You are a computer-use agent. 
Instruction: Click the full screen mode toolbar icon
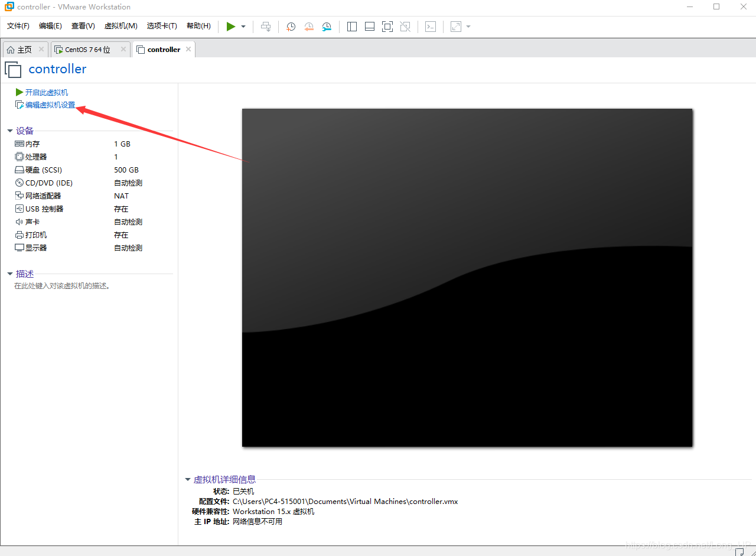[387, 27]
